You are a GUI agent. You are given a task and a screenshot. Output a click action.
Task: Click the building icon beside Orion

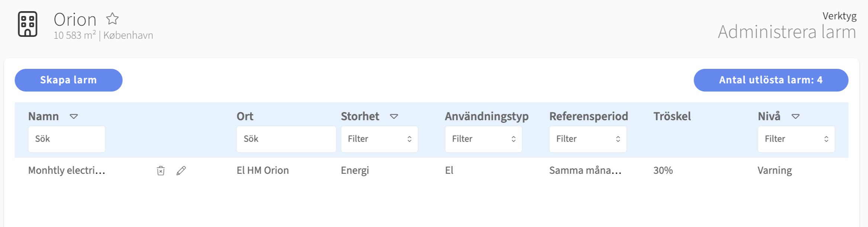(28, 24)
